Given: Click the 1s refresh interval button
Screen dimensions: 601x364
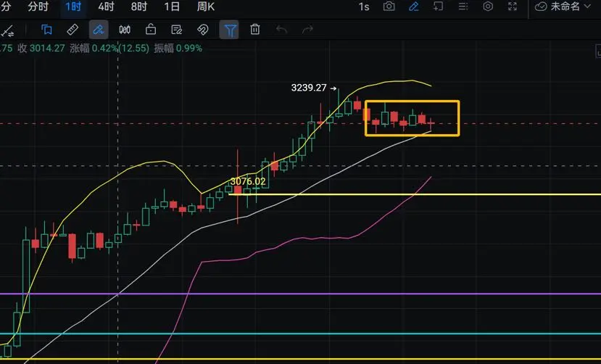Looking at the screenshot, I should [364, 7].
